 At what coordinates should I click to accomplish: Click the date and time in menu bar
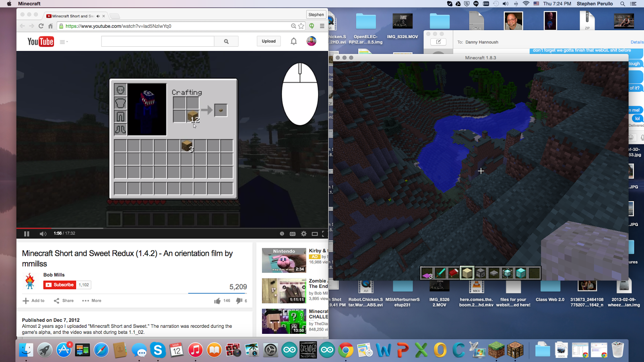pos(557,4)
